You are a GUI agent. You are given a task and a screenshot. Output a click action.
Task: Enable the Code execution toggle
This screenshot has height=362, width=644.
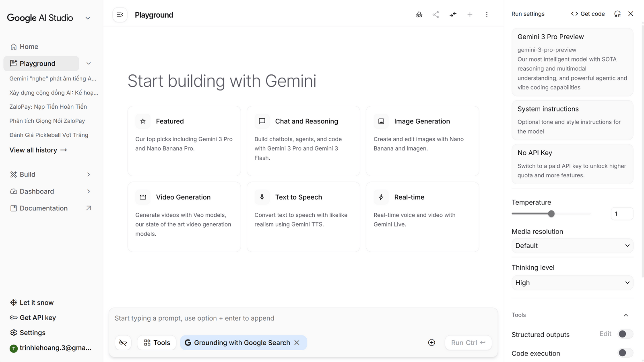click(x=625, y=353)
